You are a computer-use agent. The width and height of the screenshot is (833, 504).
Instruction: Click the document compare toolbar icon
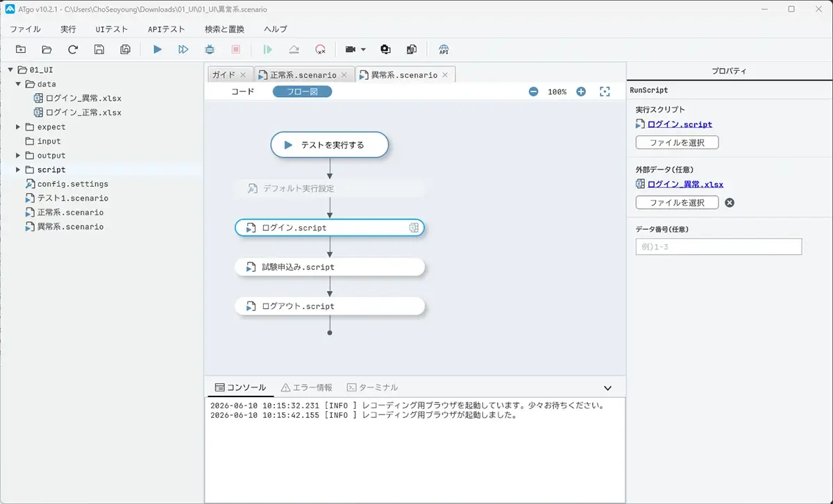(412, 49)
